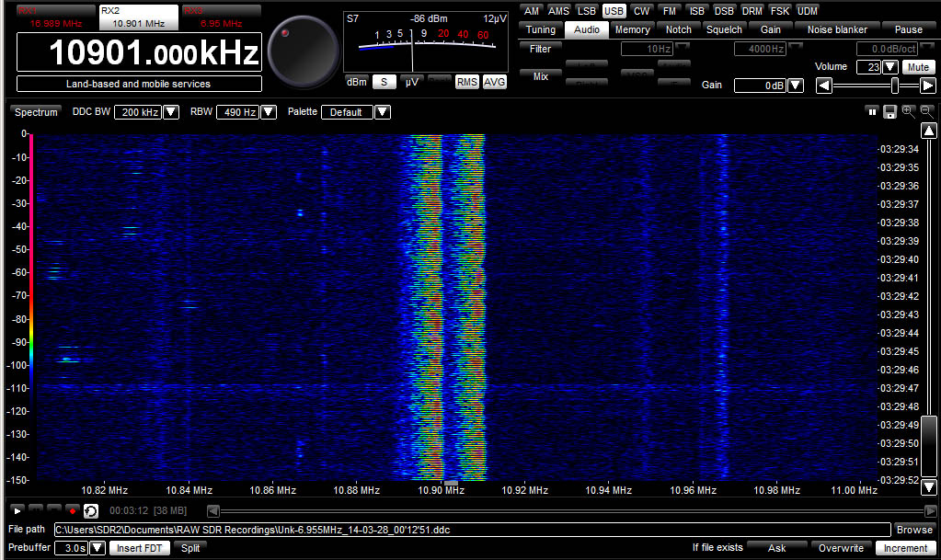Switch to the Squelch tab
This screenshot has width=941, height=560.
click(724, 29)
